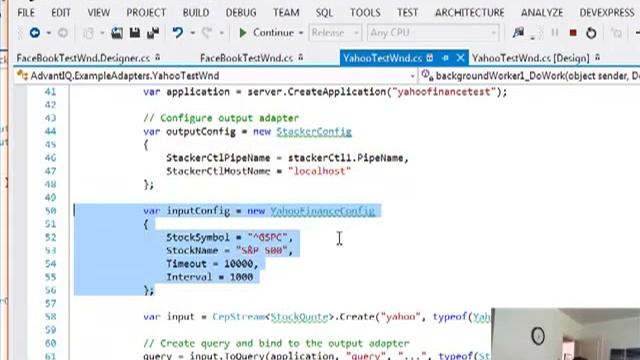Click the red Stop Debugging icon
Screen dimensions: 640x360
pyautogui.click(x=573, y=33)
